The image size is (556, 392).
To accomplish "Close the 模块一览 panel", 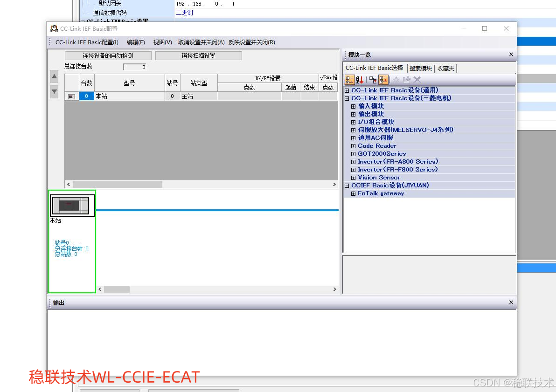I will pos(511,54).
